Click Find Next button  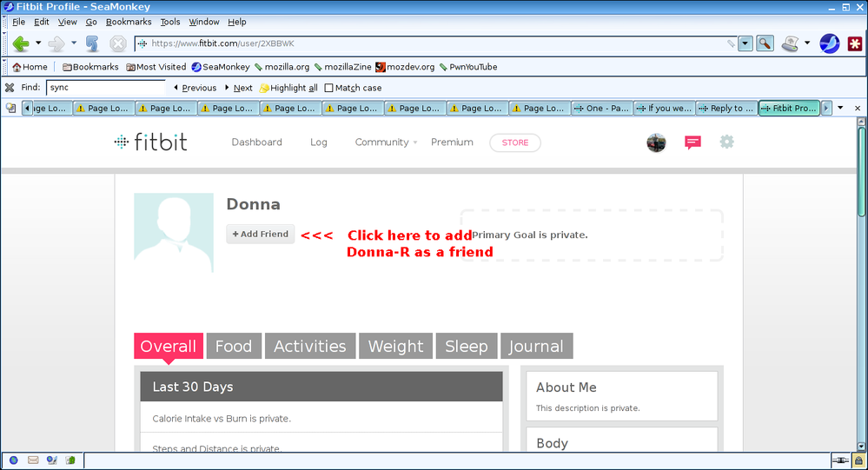239,88
